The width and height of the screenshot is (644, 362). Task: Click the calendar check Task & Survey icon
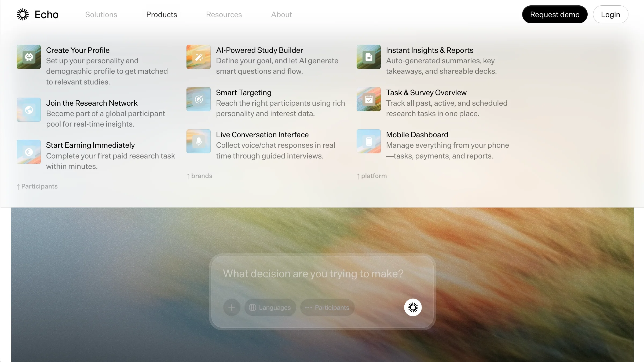pyautogui.click(x=369, y=99)
